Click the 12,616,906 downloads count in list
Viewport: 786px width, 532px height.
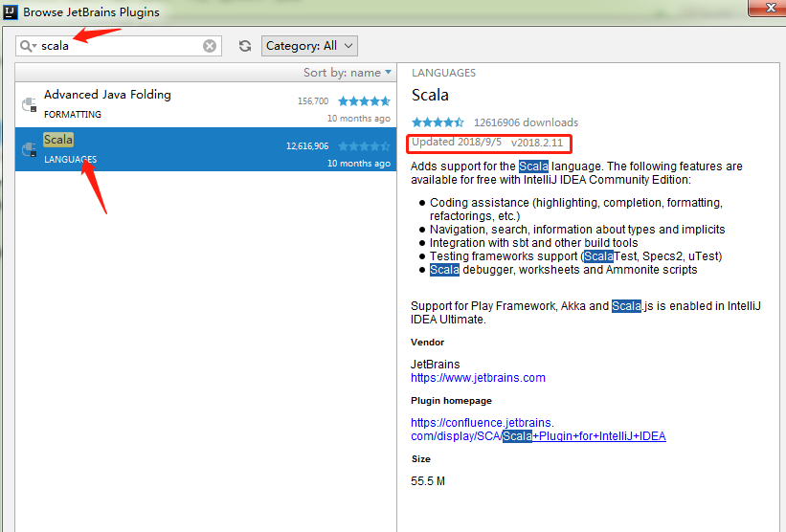307,146
